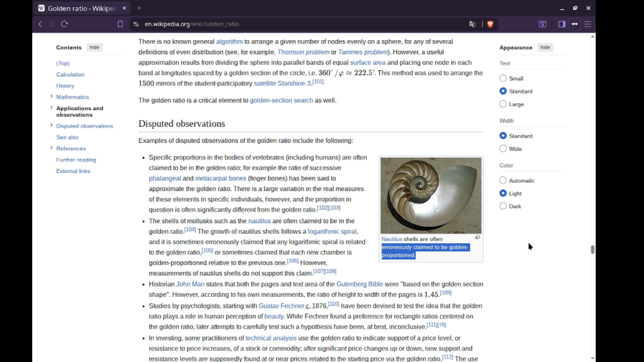Viewport: 644px width, 362px height.
Task: Open the surface area link
Action: click(367, 62)
